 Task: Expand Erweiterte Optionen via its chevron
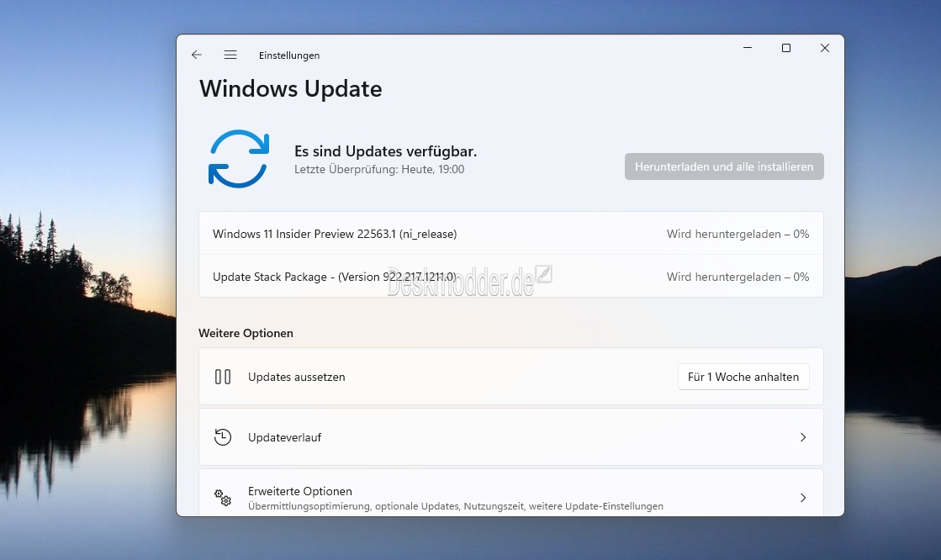(x=803, y=498)
